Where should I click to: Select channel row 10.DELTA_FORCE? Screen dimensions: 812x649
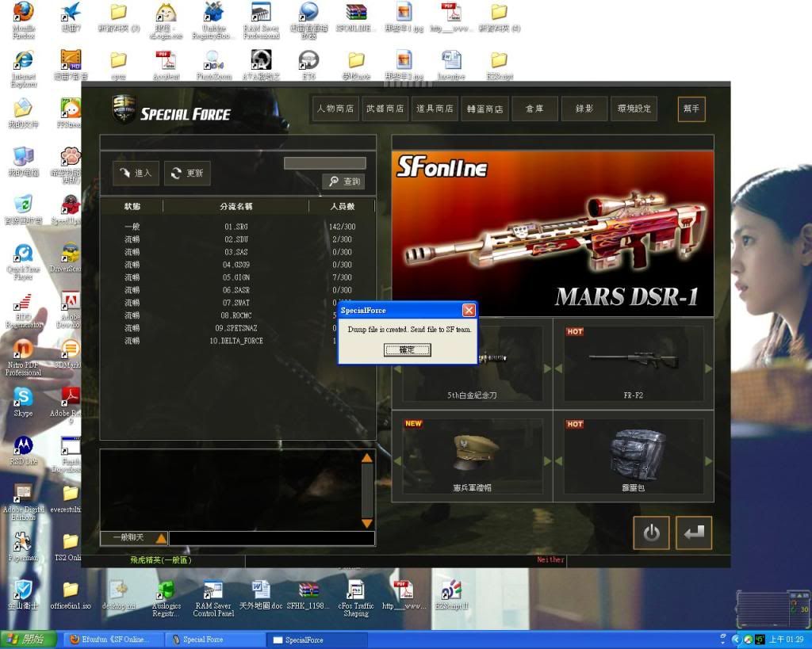click(x=238, y=341)
